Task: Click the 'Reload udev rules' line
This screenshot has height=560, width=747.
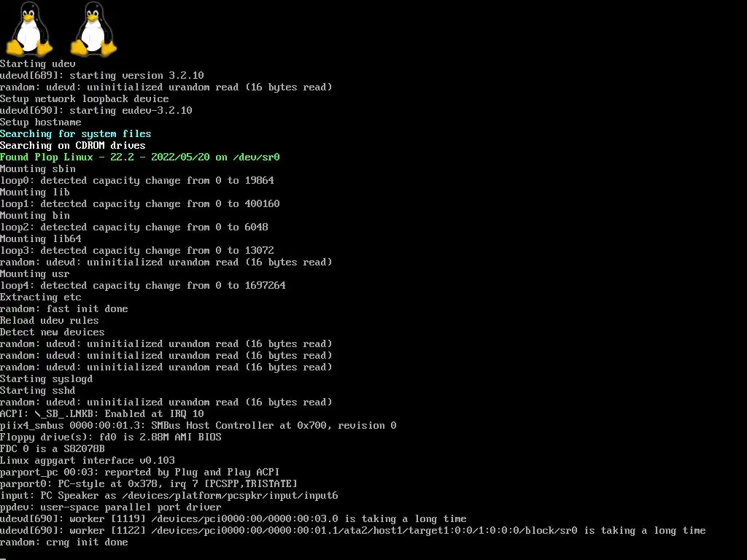Action: (50, 321)
